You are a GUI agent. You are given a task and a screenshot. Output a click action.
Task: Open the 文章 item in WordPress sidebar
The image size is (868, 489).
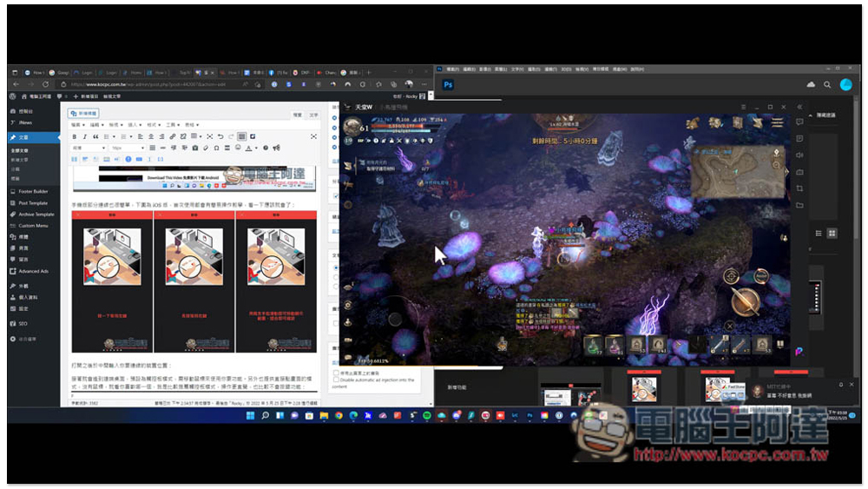[33, 137]
